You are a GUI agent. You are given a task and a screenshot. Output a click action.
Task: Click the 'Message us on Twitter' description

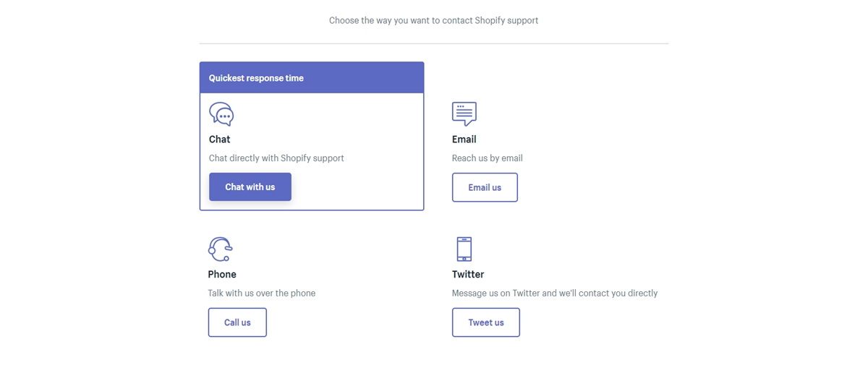(555, 293)
